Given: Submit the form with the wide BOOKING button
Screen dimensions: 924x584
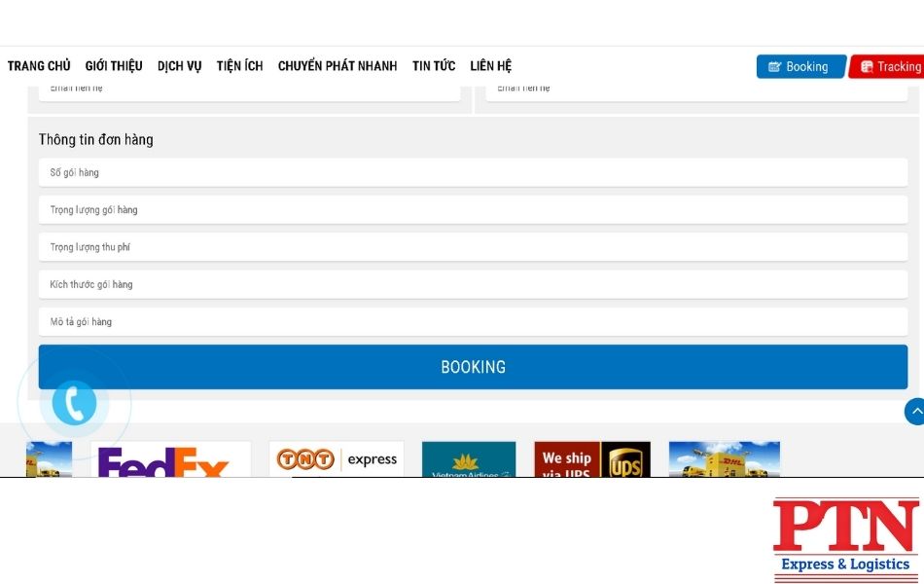Looking at the screenshot, I should point(474,367).
